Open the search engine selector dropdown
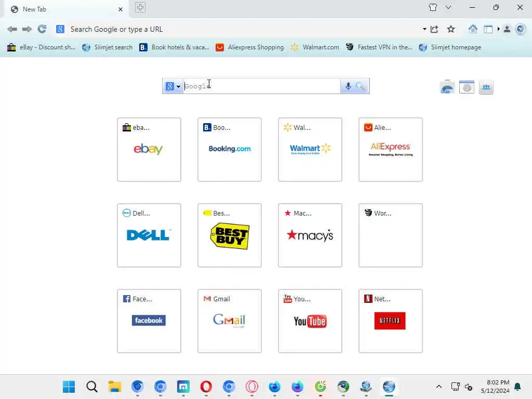This screenshot has width=532, height=399. [x=173, y=86]
